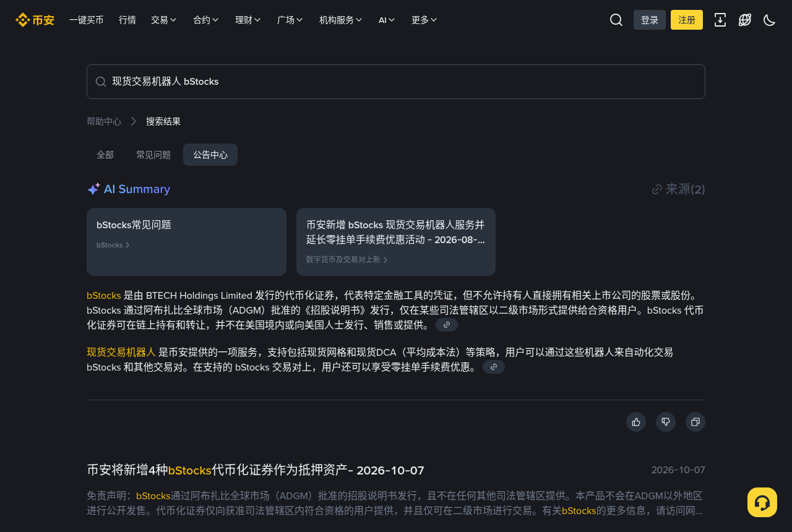Click the thumbs down feedback icon
Screen dimensions: 792x532
(666, 422)
